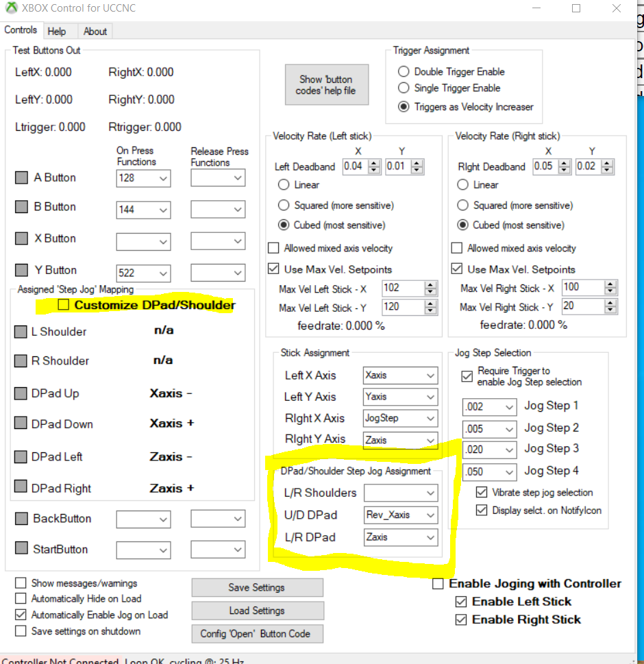Click the DPad Up indicator square
This screenshot has width=644, height=664.
21,393
